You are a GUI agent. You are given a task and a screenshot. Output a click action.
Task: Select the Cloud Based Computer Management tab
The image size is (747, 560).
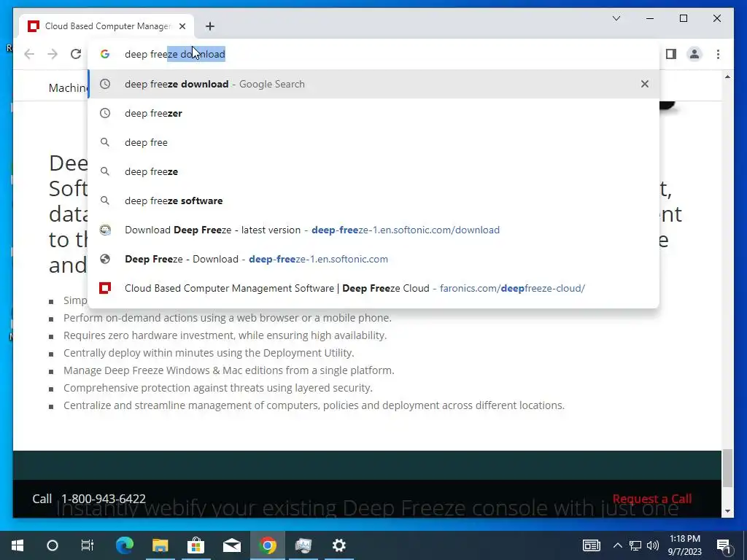[x=107, y=26]
